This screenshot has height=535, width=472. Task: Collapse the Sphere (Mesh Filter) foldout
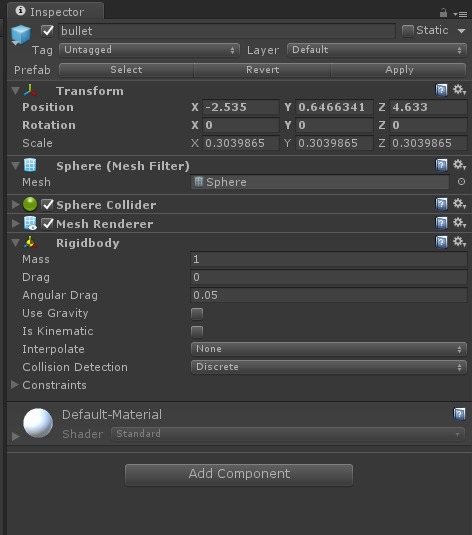tap(15, 165)
